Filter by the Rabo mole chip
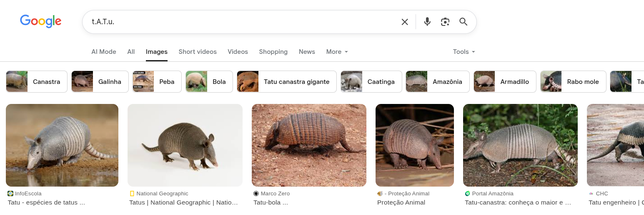Image resolution: width=644 pixels, height=215 pixels. pyautogui.click(x=573, y=81)
